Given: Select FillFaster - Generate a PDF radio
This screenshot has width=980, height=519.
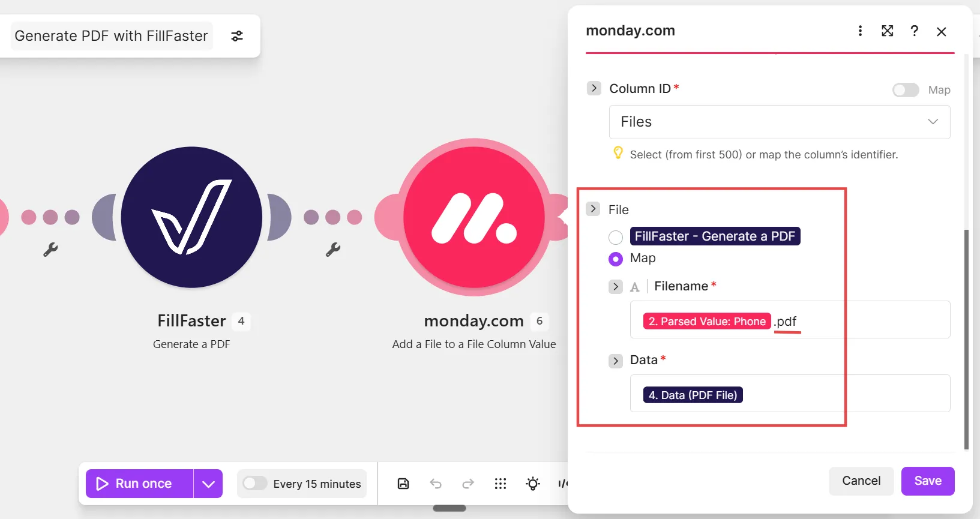Looking at the screenshot, I should (x=616, y=237).
